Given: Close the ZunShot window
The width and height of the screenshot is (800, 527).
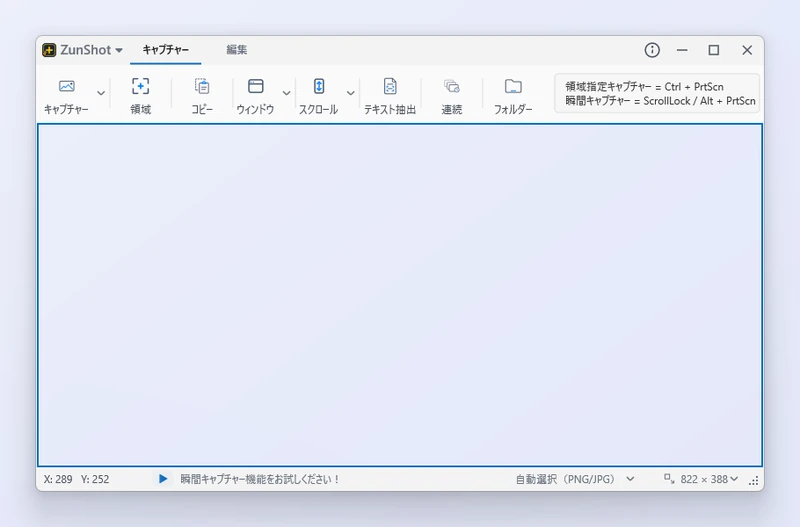Looking at the screenshot, I should [x=747, y=50].
